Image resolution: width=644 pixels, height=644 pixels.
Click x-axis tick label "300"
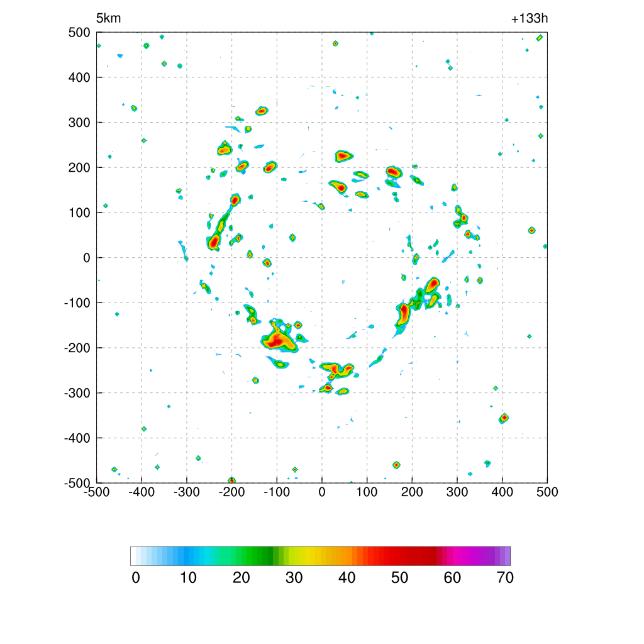pos(457,492)
